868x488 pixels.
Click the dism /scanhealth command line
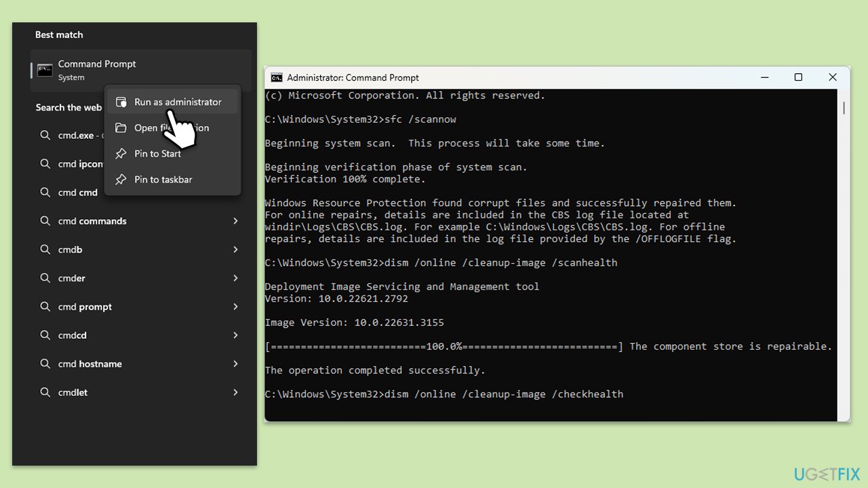tap(441, 262)
